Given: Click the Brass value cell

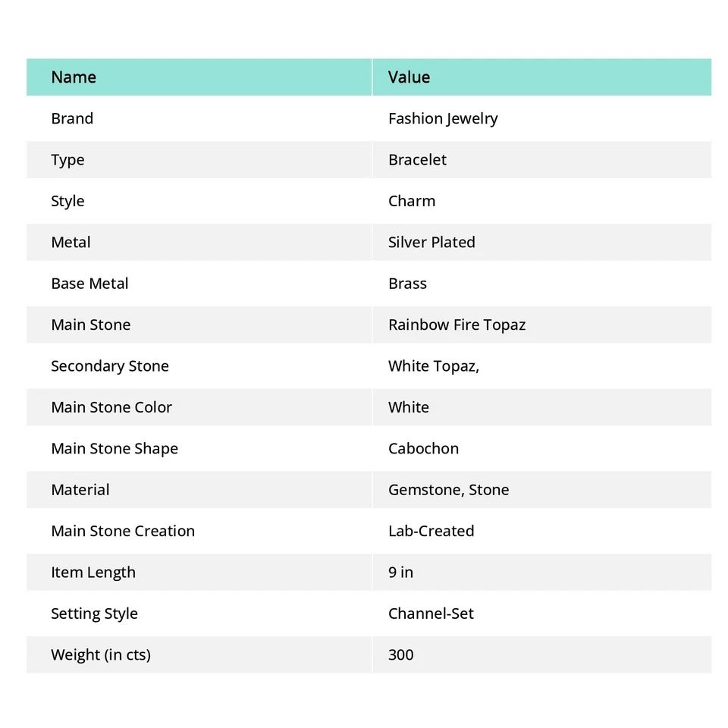Looking at the screenshot, I should point(407,284).
